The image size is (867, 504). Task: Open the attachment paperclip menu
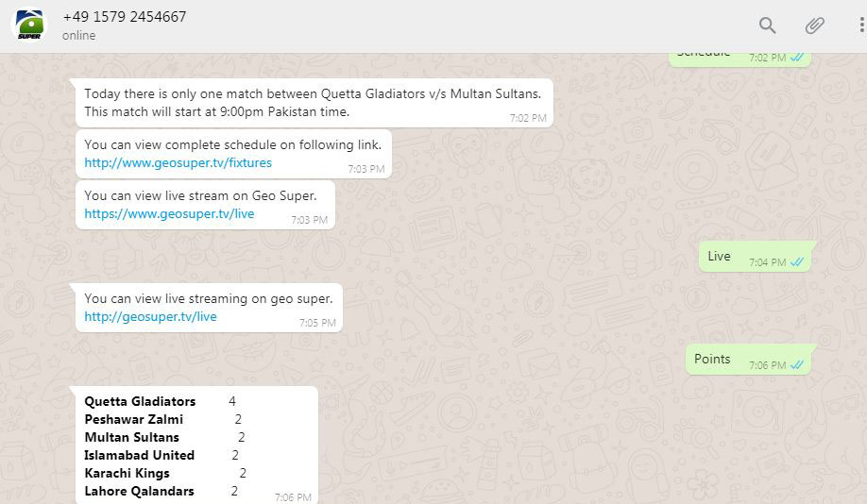[x=814, y=25]
